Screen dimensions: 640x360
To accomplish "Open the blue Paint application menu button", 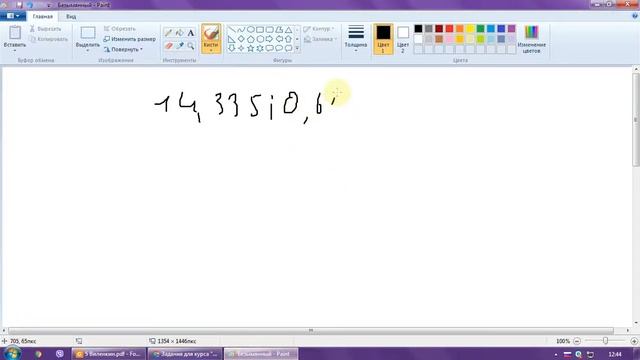I will (x=13, y=16).
